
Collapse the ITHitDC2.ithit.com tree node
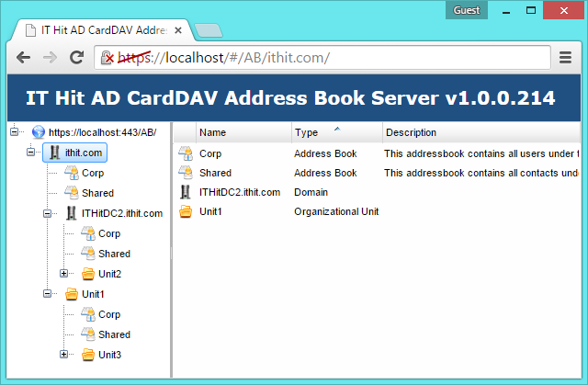click(47, 213)
